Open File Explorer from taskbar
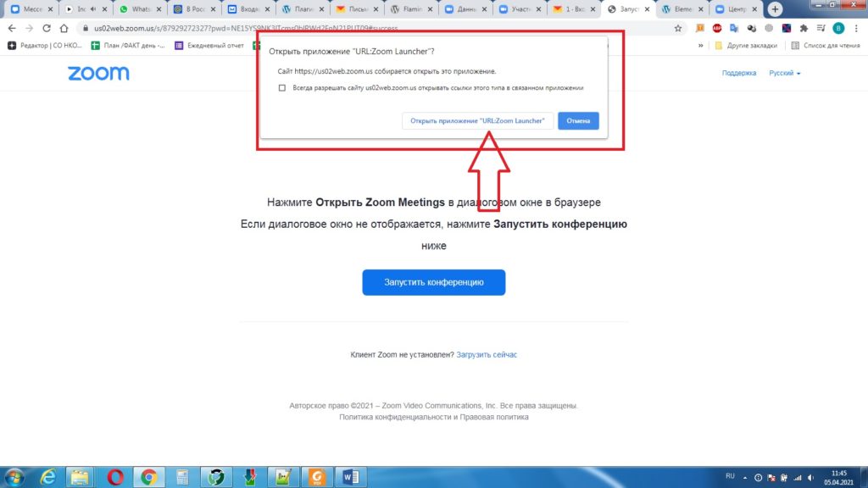This screenshot has width=868, height=488. [x=80, y=477]
